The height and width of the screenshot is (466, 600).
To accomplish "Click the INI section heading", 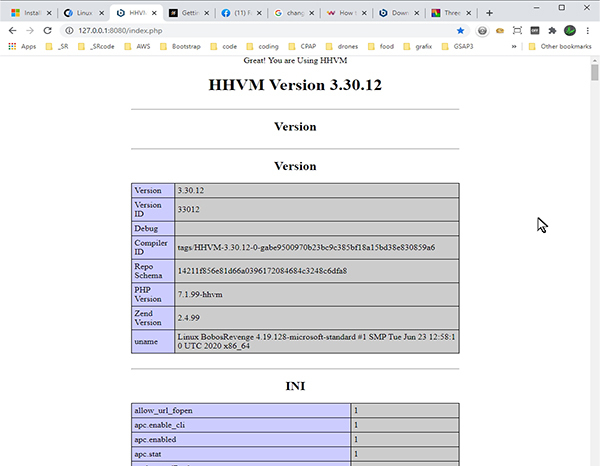I will 295,386.
